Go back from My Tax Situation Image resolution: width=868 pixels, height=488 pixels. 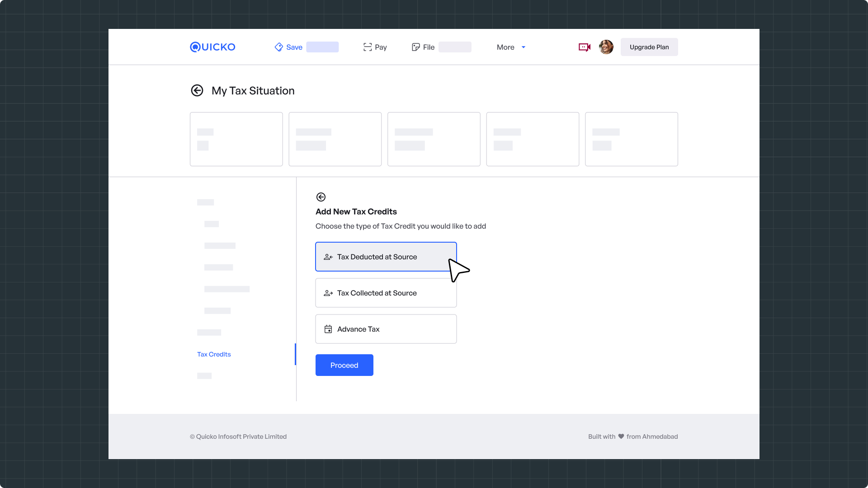pos(197,90)
